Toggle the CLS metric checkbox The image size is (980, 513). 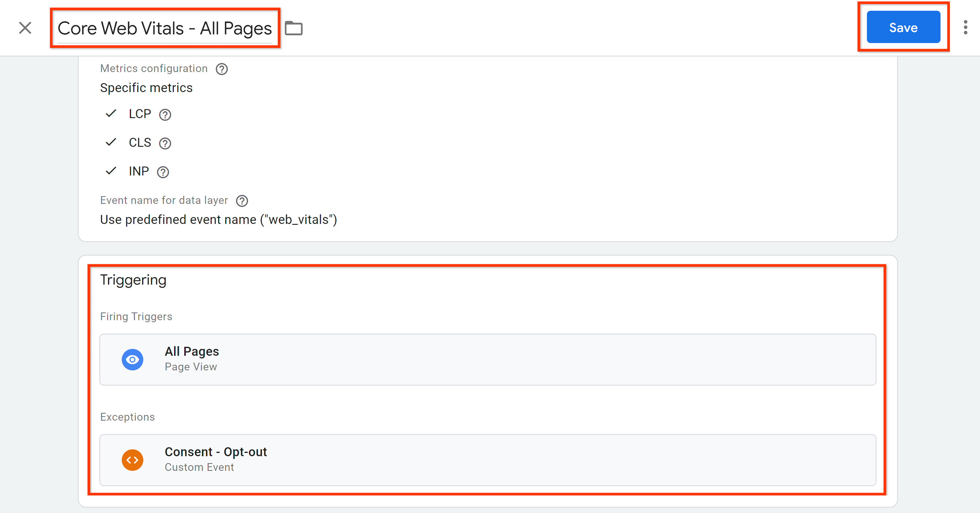point(110,143)
